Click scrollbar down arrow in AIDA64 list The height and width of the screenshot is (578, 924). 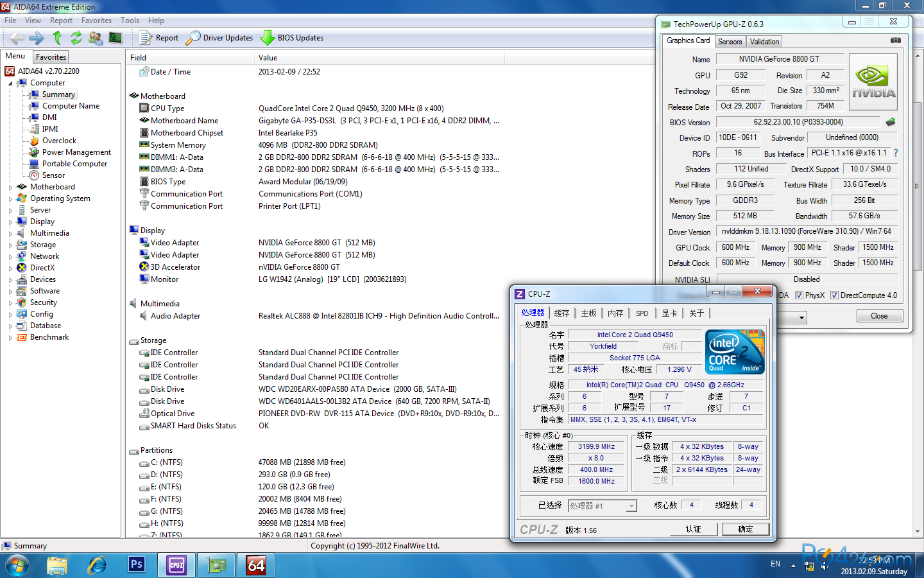(917, 532)
